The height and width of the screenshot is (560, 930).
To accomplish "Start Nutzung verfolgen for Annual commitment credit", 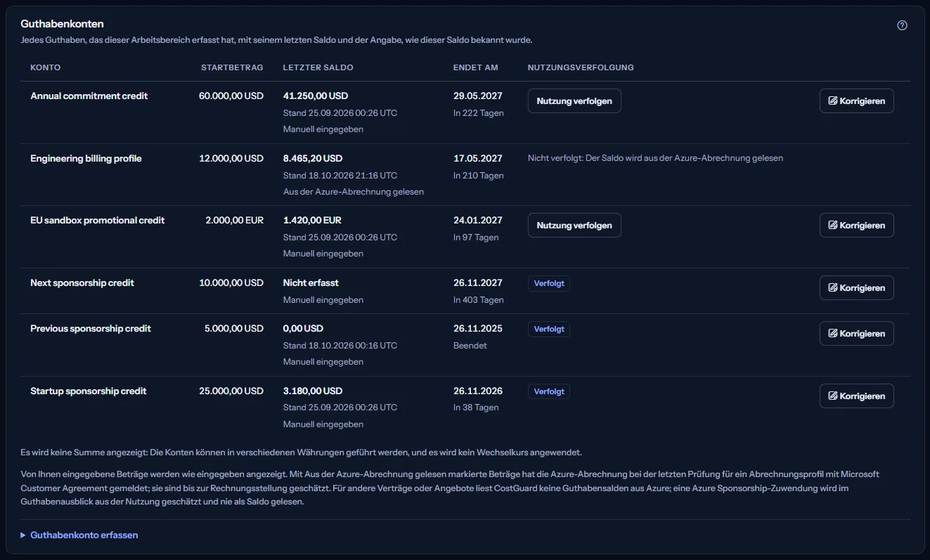I will pos(574,101).
